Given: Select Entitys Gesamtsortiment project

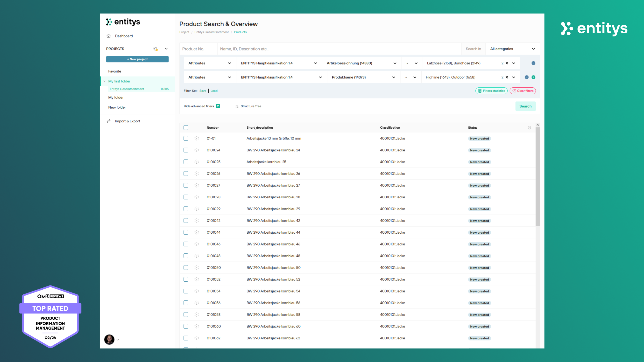Looking at the screenshot, I should pyautogui.click(x=127, y=89).
